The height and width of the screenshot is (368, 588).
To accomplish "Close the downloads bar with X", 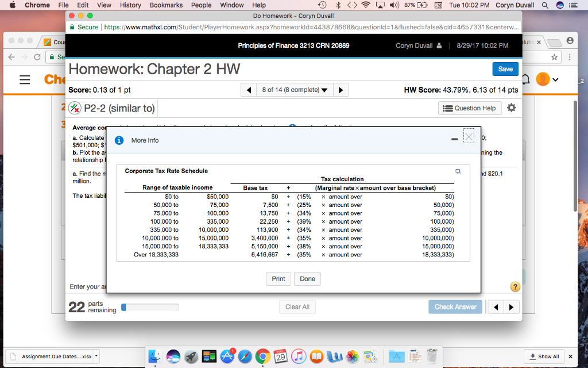I will tap(570, 356).
